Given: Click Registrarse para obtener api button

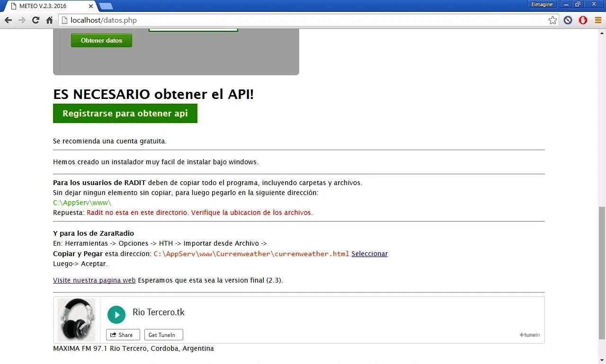Looking at the screenshot, I should point(125,114).
